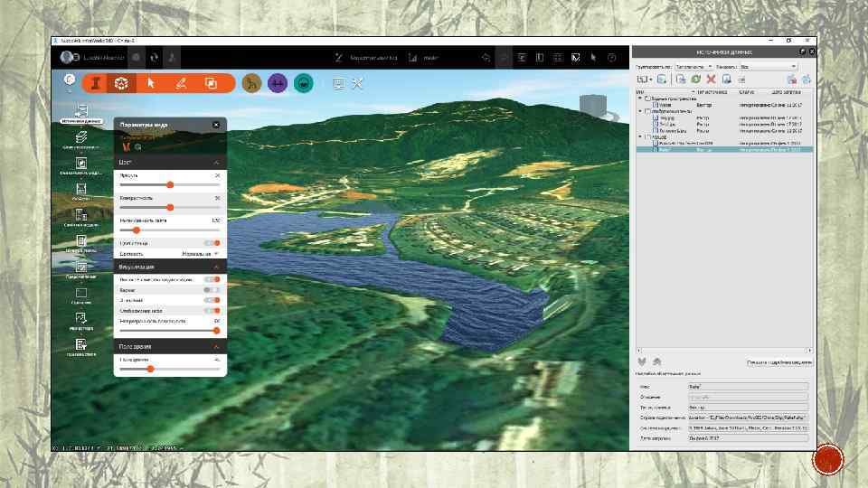Collapse the Поле зрения section chevron
Viewport: 868px width, 488px height.
(x=216, y=346)
